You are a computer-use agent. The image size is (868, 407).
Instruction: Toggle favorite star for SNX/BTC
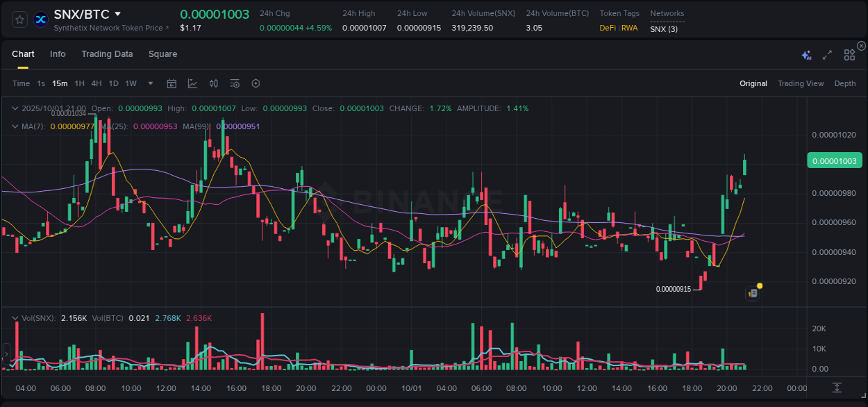point(19,19)
